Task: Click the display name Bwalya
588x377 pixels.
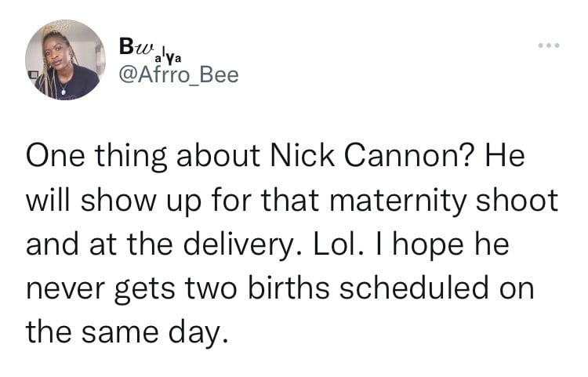Action: point(151,50)
